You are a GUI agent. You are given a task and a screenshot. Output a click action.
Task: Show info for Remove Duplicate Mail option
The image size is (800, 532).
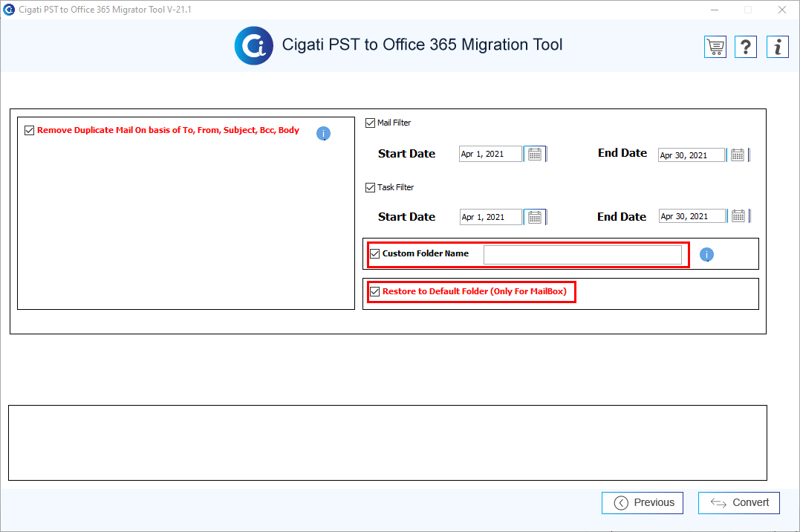323,134
